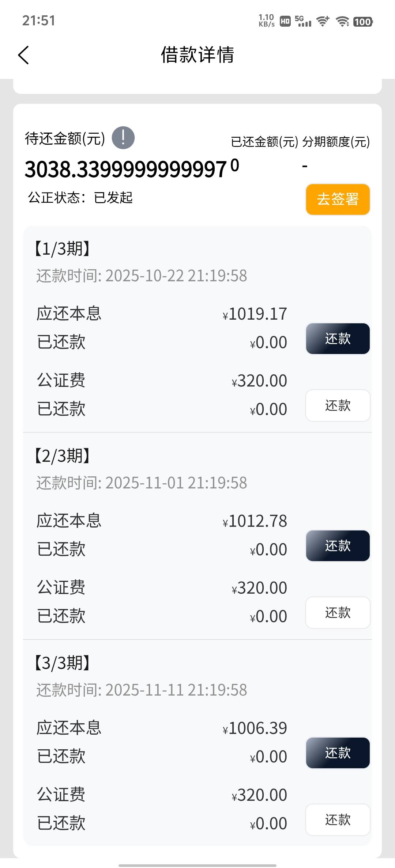This screenshot has width=395, height=868.
Task: Tap the battery indicator in status bar
Action: (x=362, y=22)
